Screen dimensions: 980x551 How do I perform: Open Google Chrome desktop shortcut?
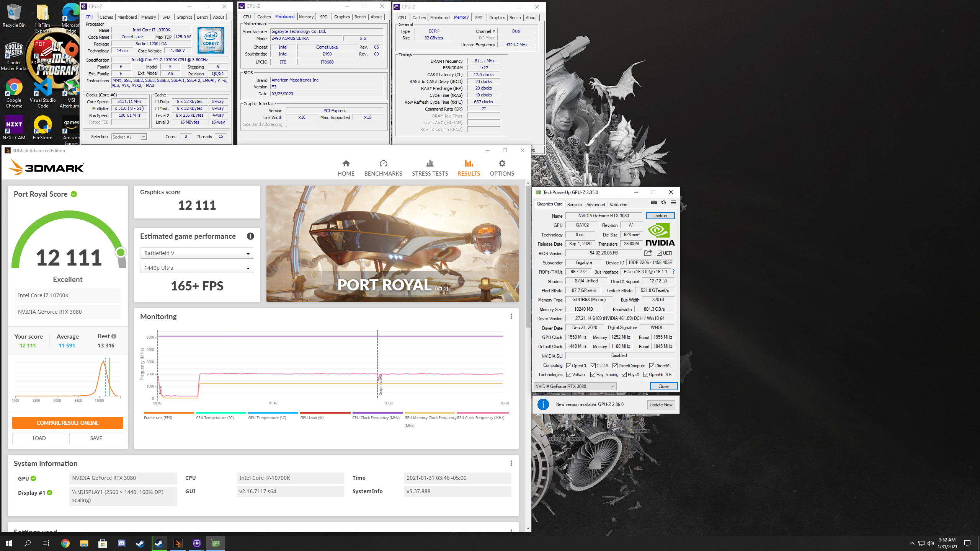14,94
